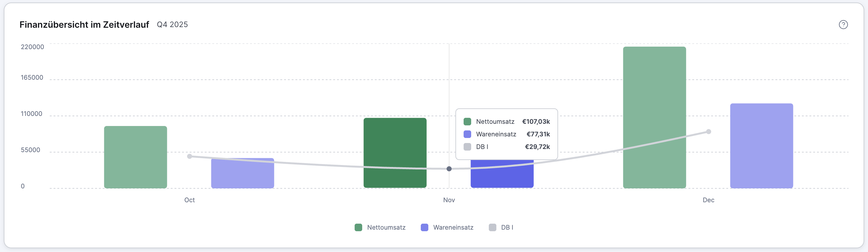Click the November DB I line point
868x252 pixels.
[449, 169]
